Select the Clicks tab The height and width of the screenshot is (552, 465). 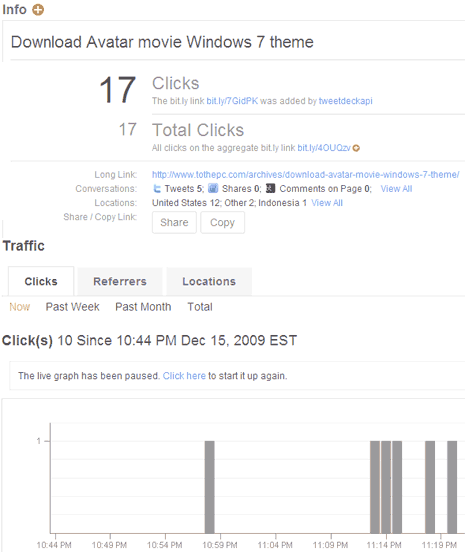[41, 281]
